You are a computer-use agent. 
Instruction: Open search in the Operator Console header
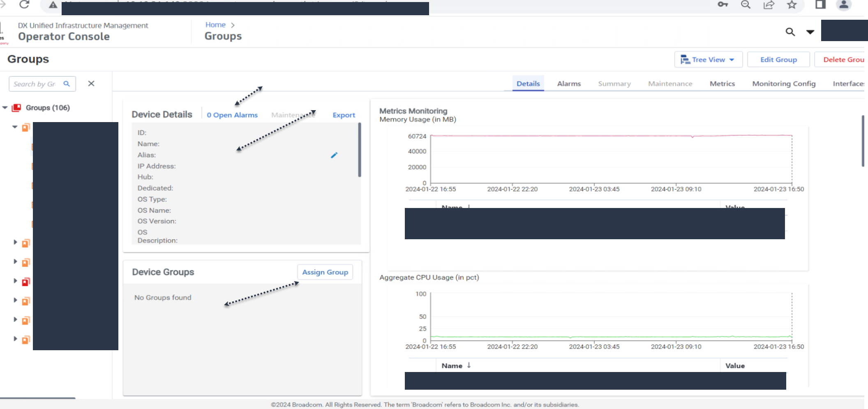tap(790, 32)
